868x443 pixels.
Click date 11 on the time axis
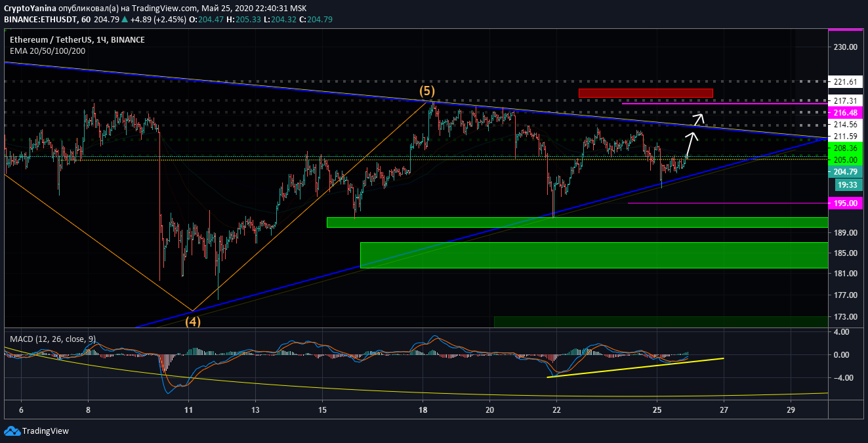tap(188, 410)
